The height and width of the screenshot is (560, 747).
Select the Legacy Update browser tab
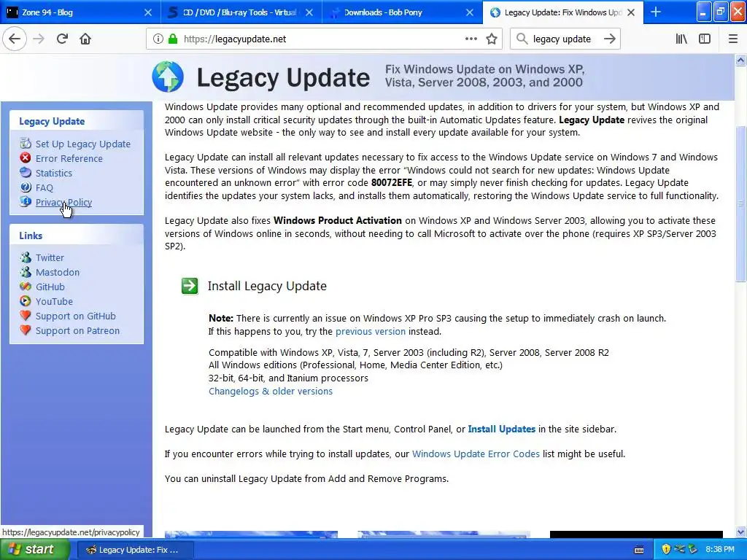point(563,12)
